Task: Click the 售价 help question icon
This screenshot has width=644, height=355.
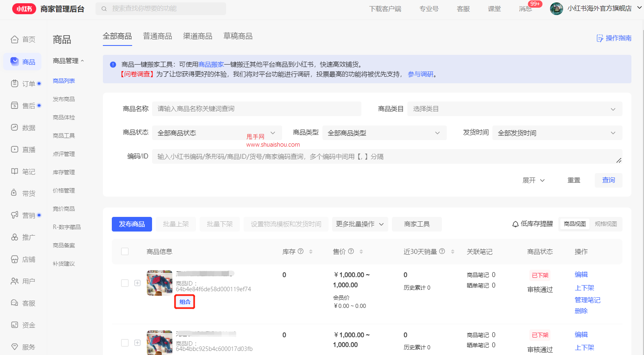Action: 351,251
